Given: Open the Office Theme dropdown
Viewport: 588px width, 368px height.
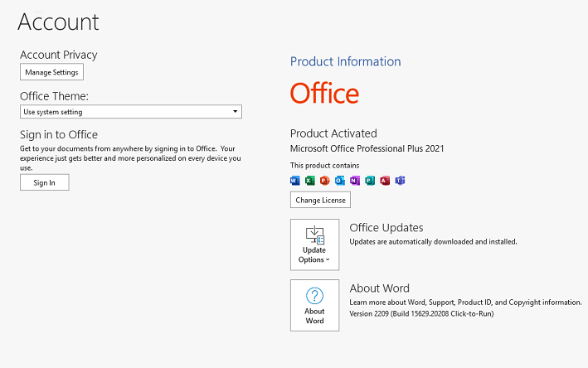Looking at the screenshot, I should point(131,112).
